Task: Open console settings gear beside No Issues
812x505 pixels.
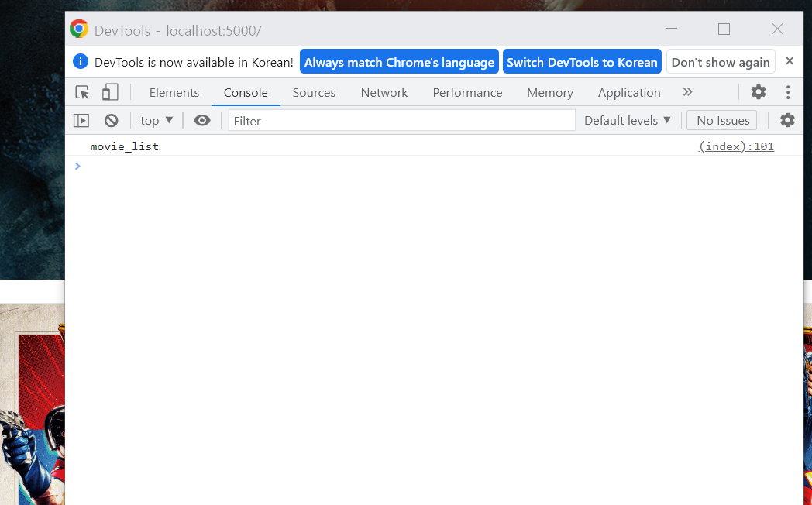Action: [787, 121]
